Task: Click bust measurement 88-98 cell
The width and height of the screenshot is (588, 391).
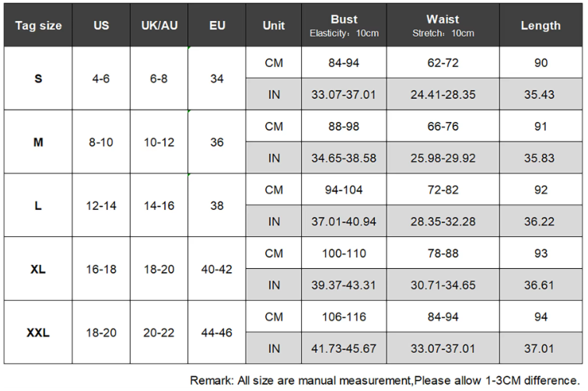Action: tap(344, 126)
